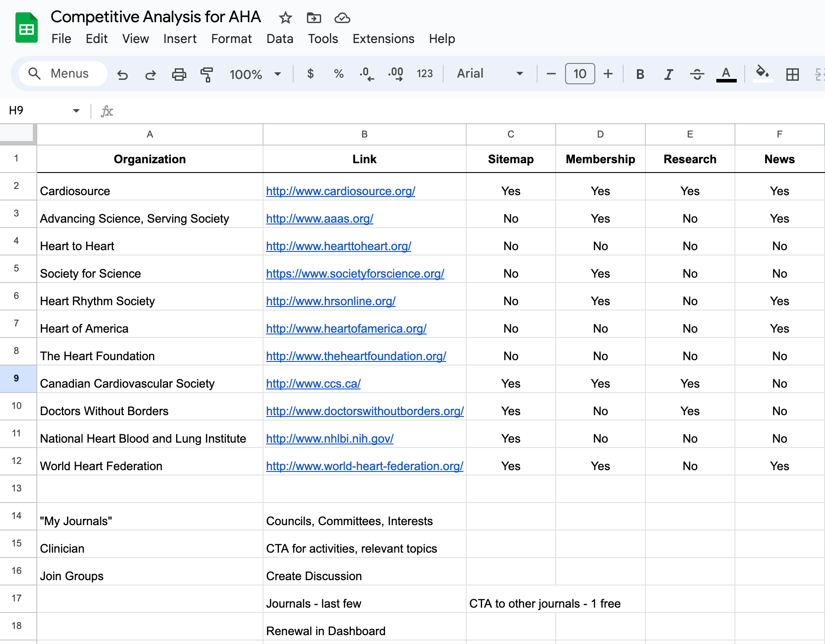
Task: Open the borders tool
Action: click(x=792, y=74)
